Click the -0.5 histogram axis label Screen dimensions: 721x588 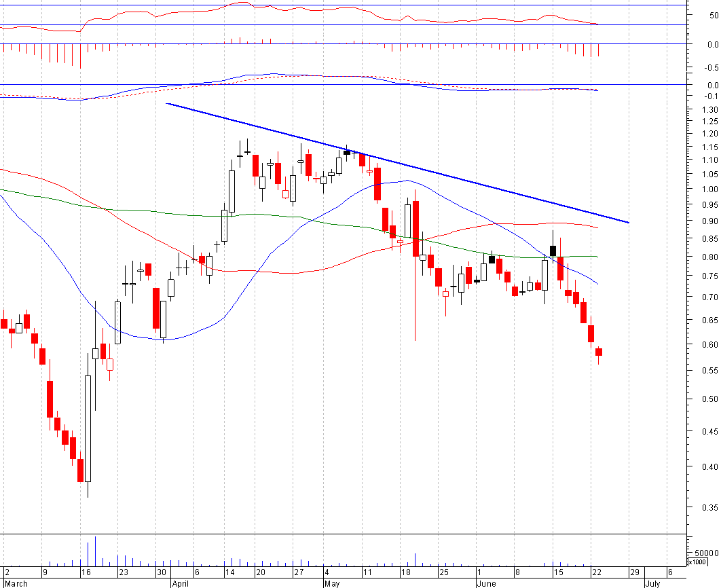point(711,68)
